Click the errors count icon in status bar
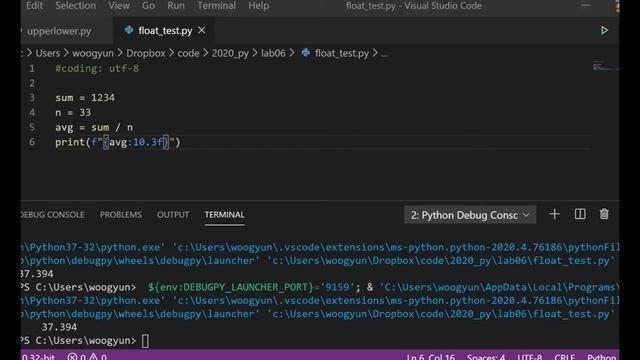The image size is (640, 360). [x=72, y=357]
